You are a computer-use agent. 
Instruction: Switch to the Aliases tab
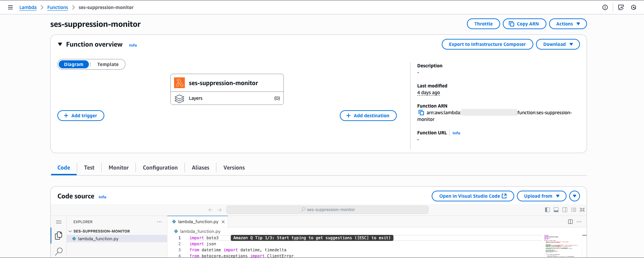tap(201, 168)
